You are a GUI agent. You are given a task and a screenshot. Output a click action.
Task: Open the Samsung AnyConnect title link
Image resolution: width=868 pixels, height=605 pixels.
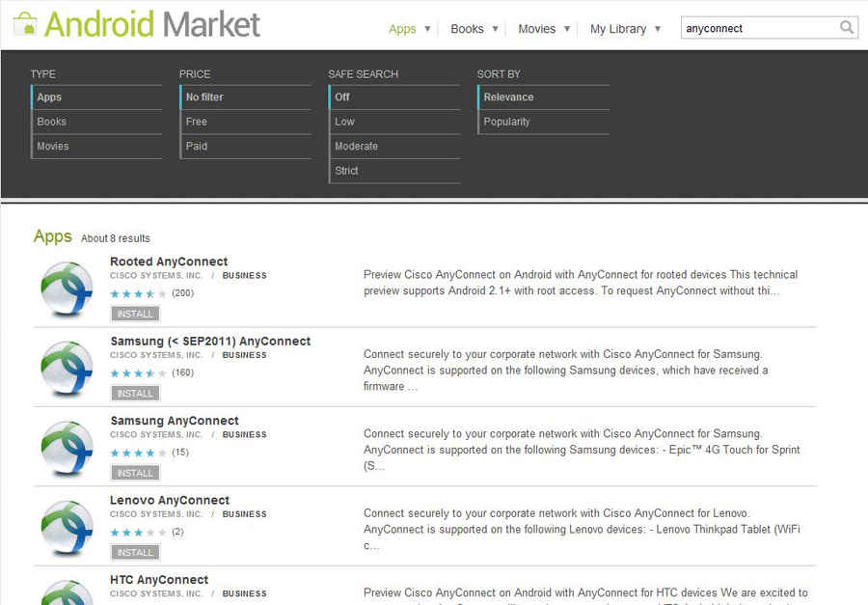(x=175, y=421)
